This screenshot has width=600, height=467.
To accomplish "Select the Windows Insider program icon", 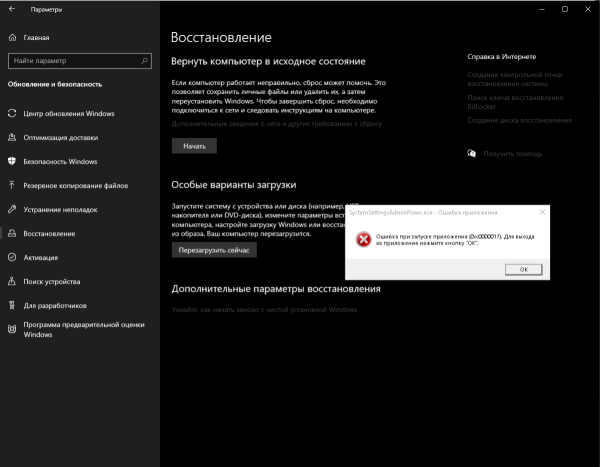I will [12, 329].
